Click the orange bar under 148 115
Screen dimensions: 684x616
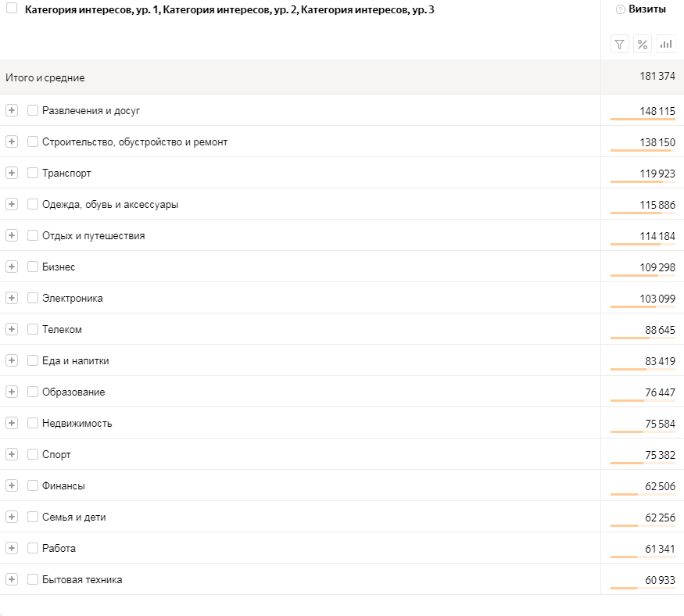click(643, 119)
